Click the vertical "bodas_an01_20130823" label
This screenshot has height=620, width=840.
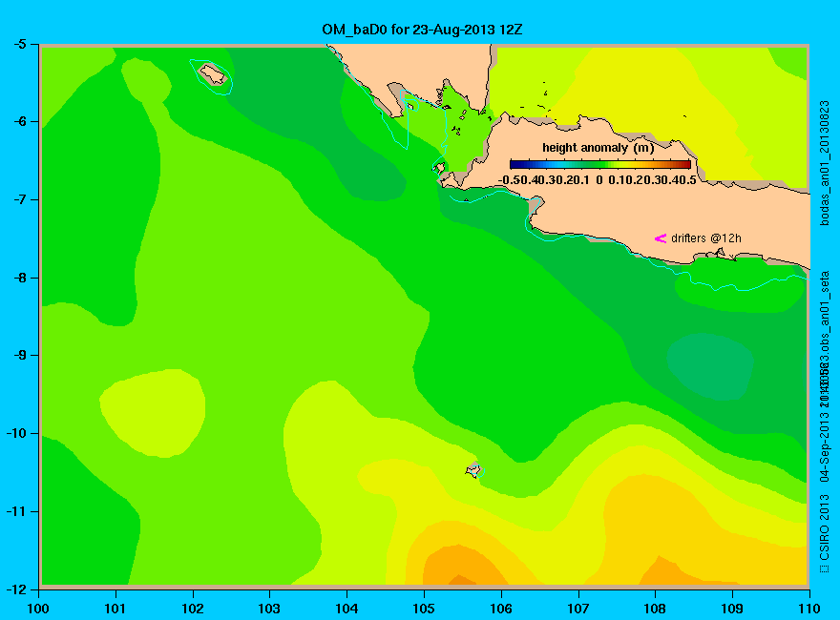click(825, 163)
